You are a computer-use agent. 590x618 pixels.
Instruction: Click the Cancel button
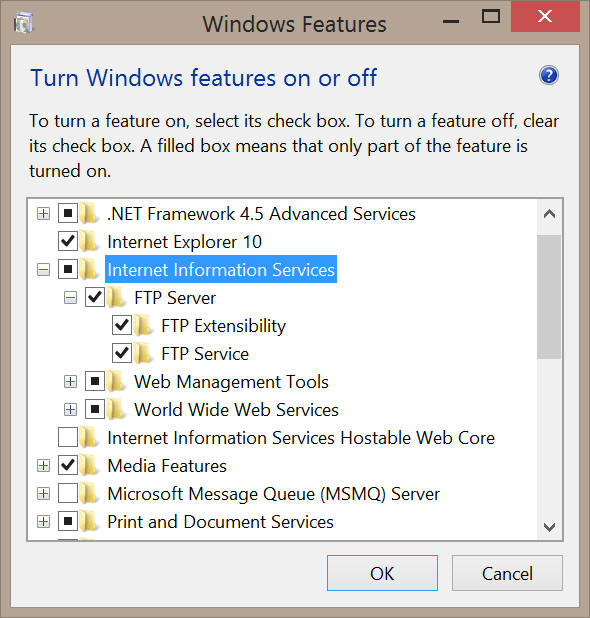[x=507, y=573]
